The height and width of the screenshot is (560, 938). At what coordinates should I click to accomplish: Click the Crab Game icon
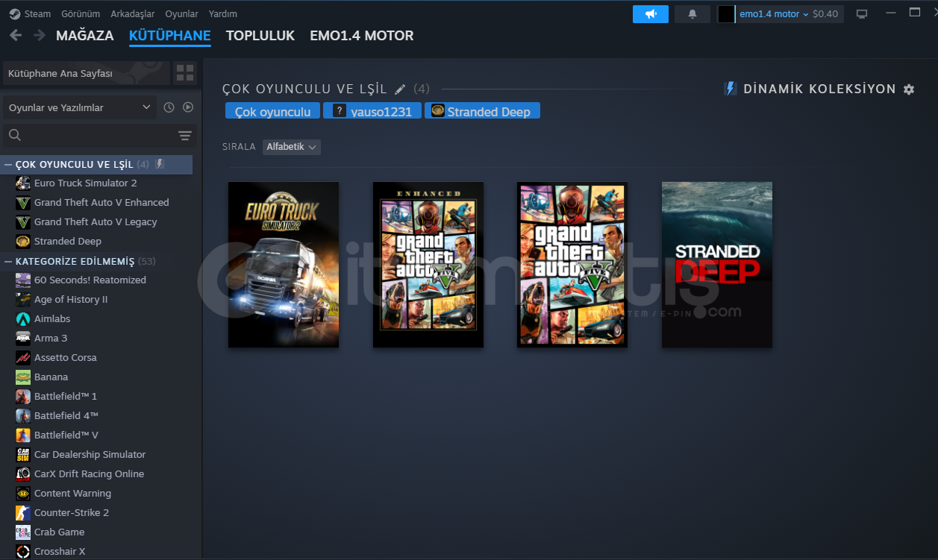pyautogui.click(x=23, y=532)
